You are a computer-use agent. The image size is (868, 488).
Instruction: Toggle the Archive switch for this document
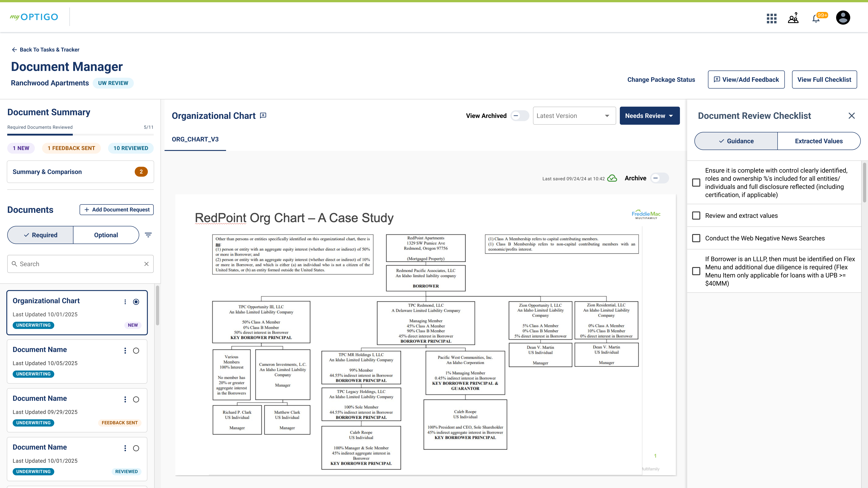pyautogui.click(x=659, y=178)
